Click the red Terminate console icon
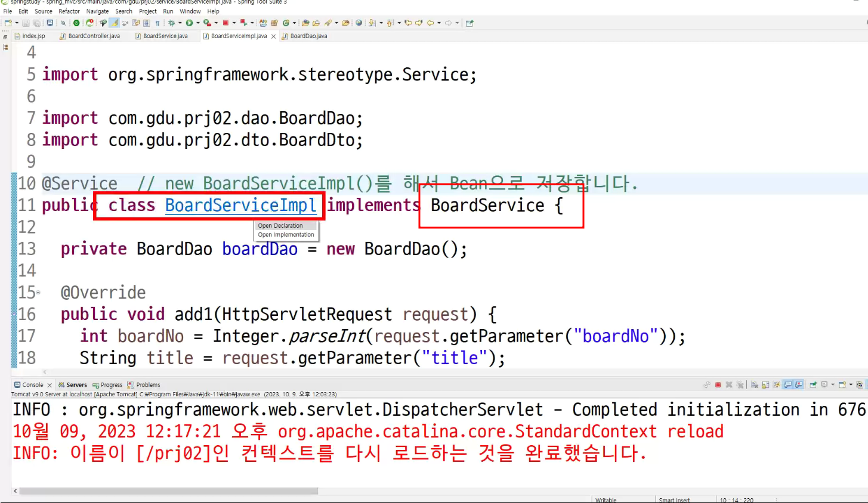The height and width of the screenshot is (503, 868). [718, 385]
